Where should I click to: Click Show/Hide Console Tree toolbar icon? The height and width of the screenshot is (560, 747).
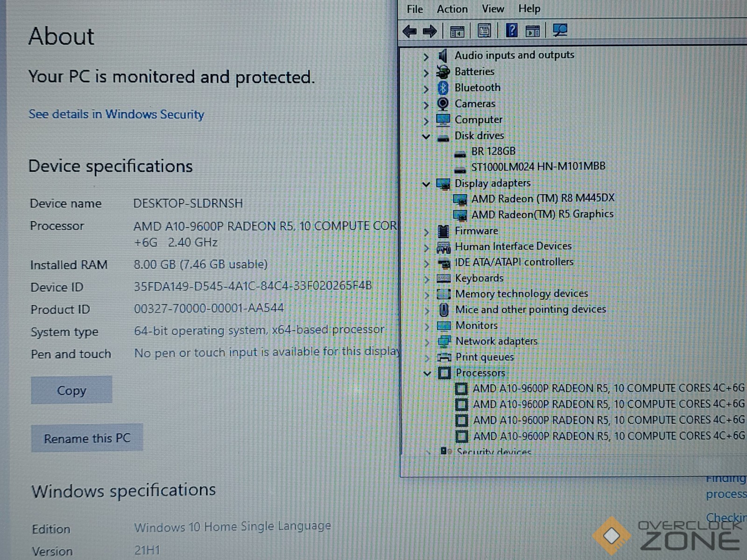[x=457, y=31]
